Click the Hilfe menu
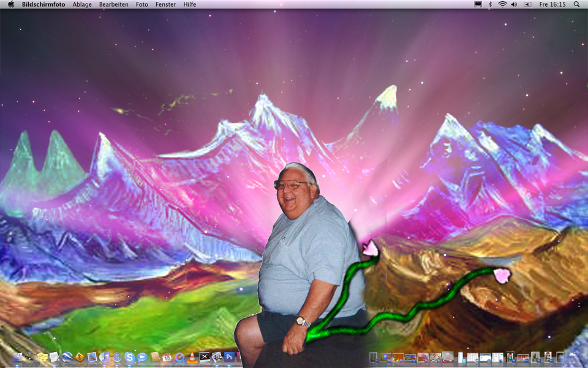 [x=190, y=4]
